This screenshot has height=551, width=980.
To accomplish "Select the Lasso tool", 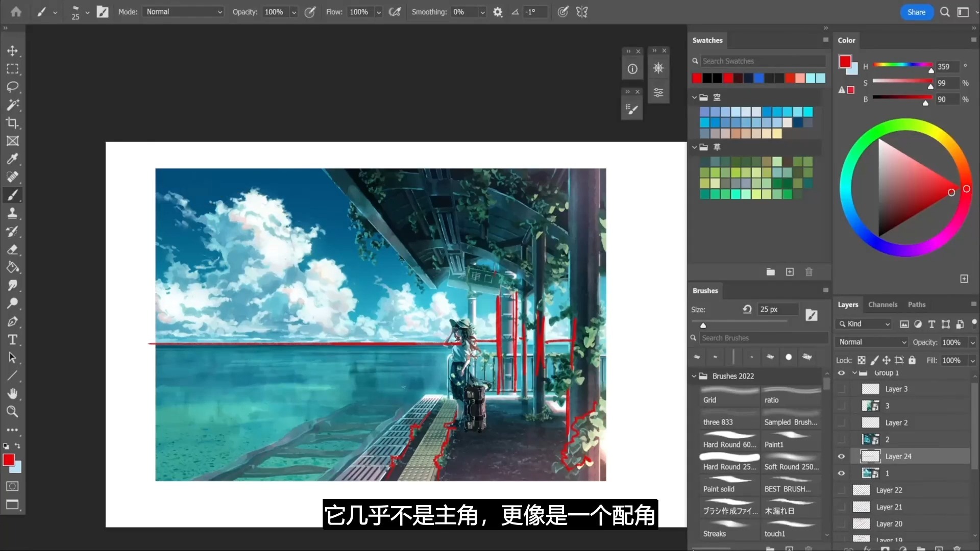I will (x=12, y=87).
